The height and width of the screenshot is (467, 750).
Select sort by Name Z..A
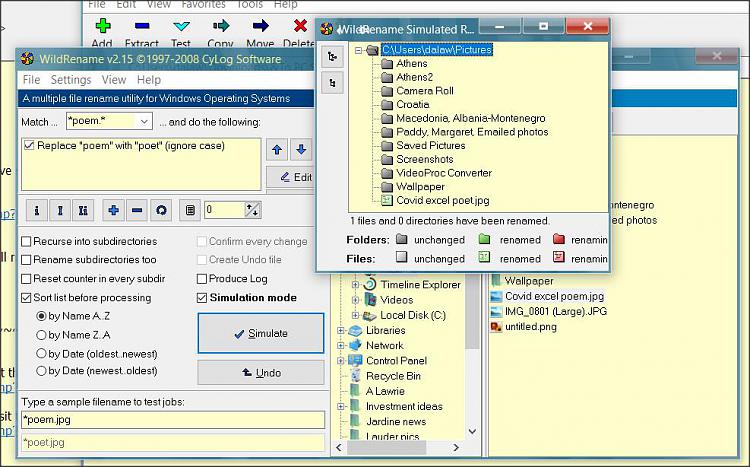42,335
